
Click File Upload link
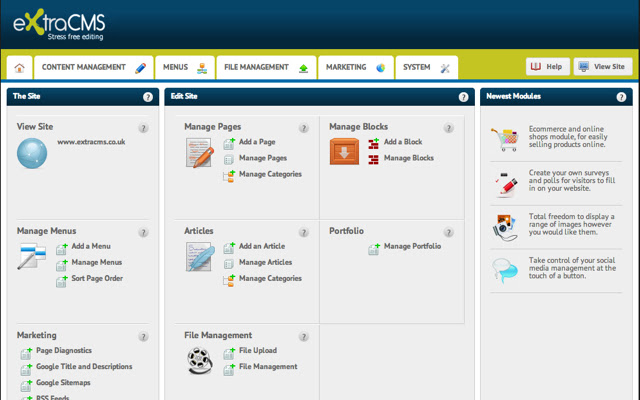coord(258,351)
